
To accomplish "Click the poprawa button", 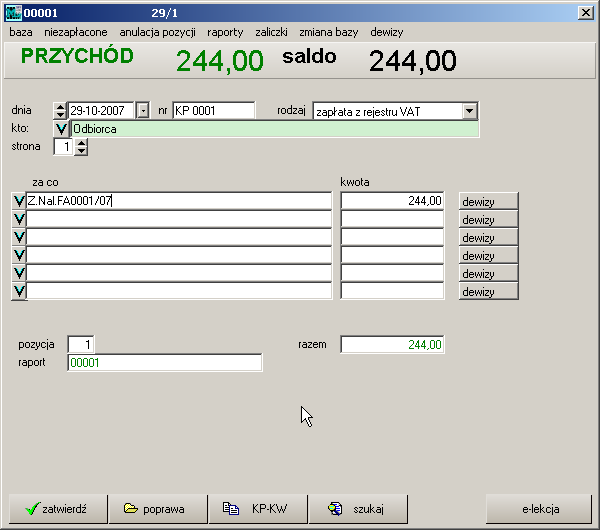I will [158, 509].
